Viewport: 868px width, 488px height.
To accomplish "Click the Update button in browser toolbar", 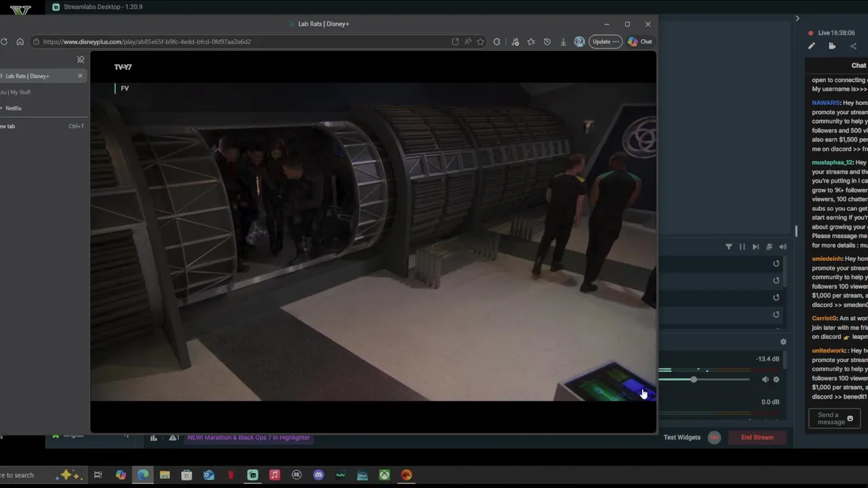I will pyautogui.click(x=605, y=41).
